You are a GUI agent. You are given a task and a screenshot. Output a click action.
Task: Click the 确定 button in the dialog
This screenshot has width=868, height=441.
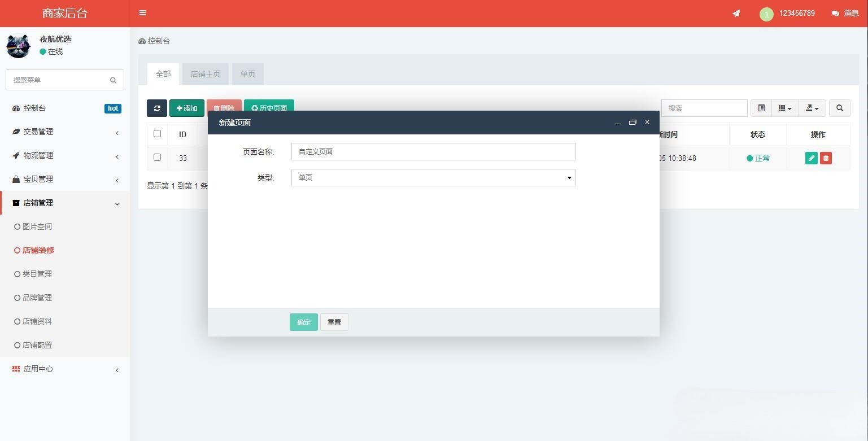[x=303, y=322]
